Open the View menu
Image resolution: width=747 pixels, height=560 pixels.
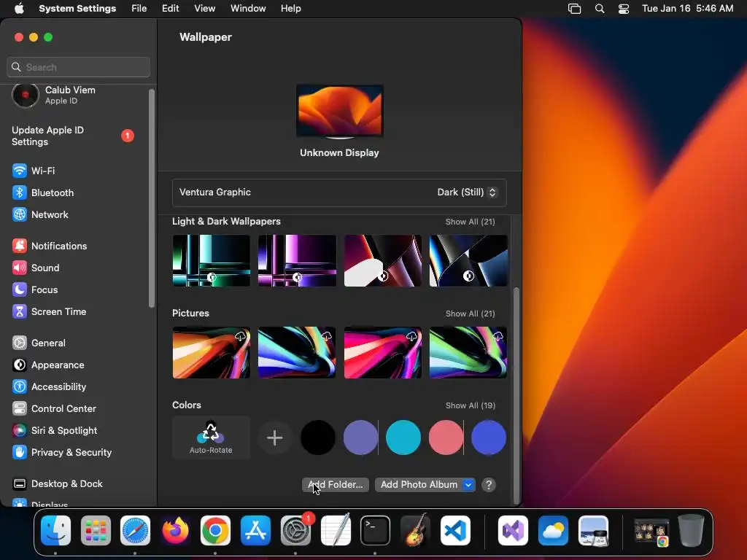[204, 9]
